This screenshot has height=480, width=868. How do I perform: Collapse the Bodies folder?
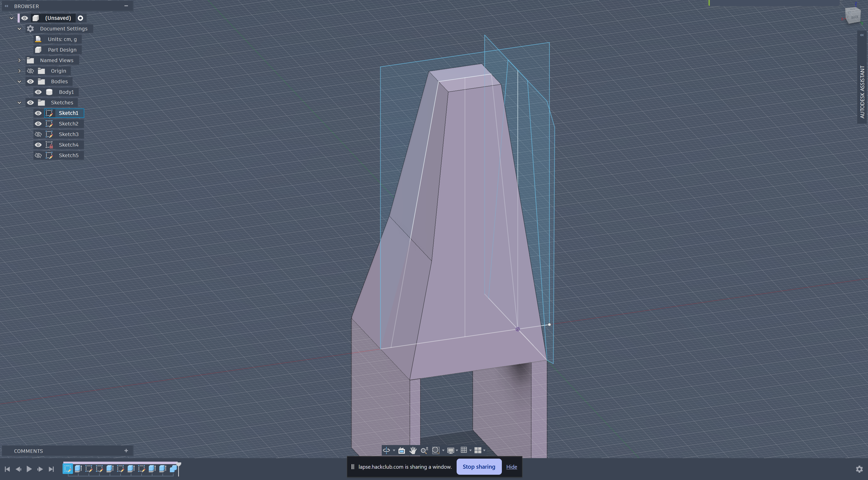coord(19,81)
